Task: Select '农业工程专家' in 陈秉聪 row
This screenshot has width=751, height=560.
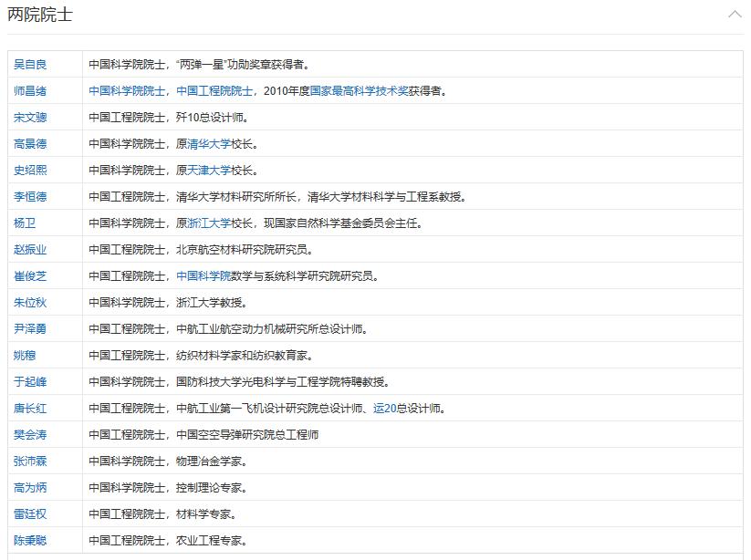Action: pos(209,540)
